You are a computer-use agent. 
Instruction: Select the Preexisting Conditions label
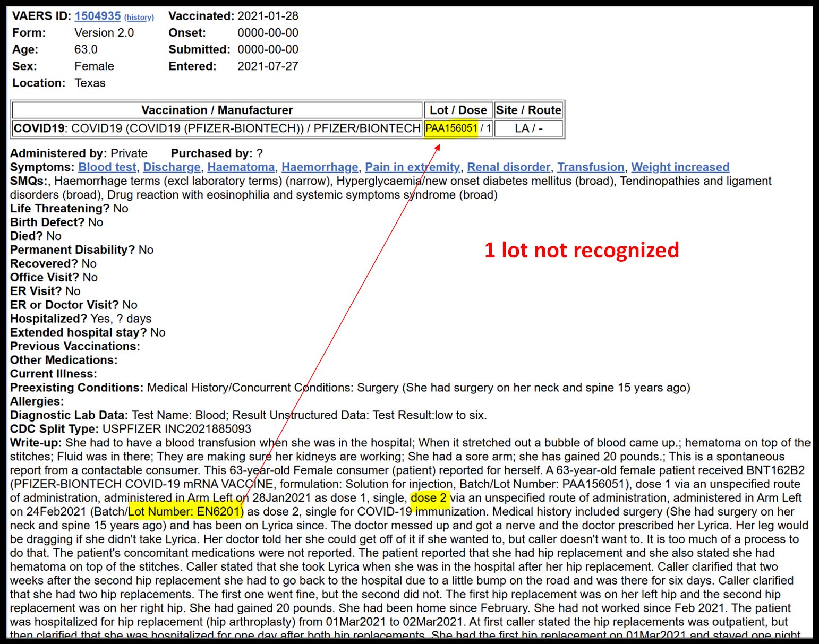click(76, 388)
